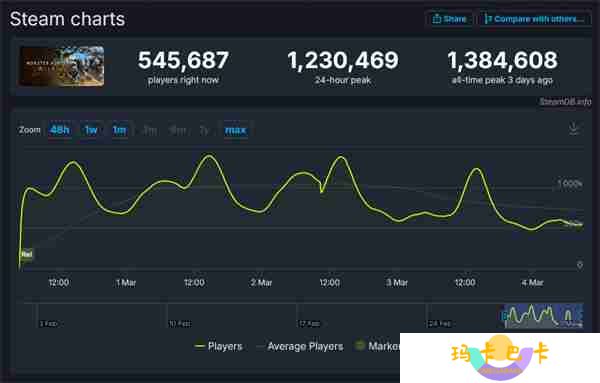Select the 48h zoom range

pos(60,130)
